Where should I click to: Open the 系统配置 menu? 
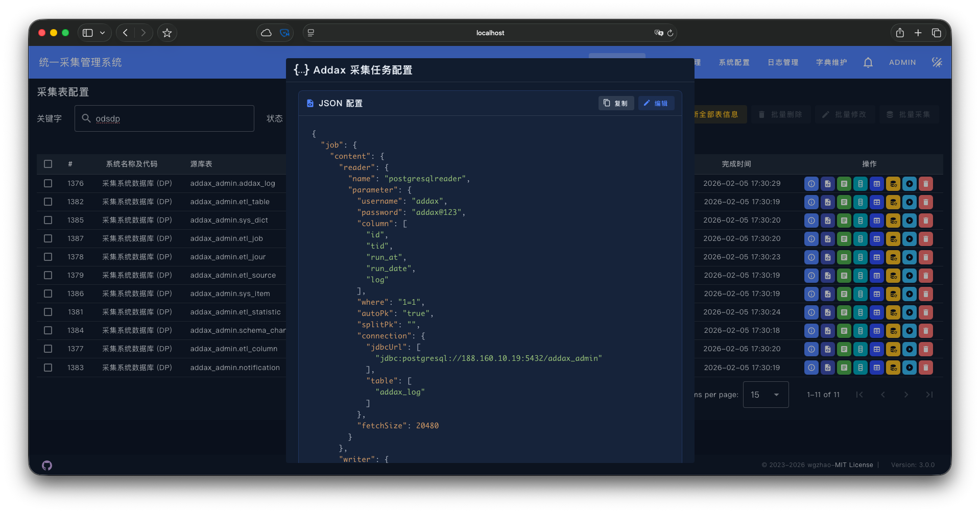point(734,62)
